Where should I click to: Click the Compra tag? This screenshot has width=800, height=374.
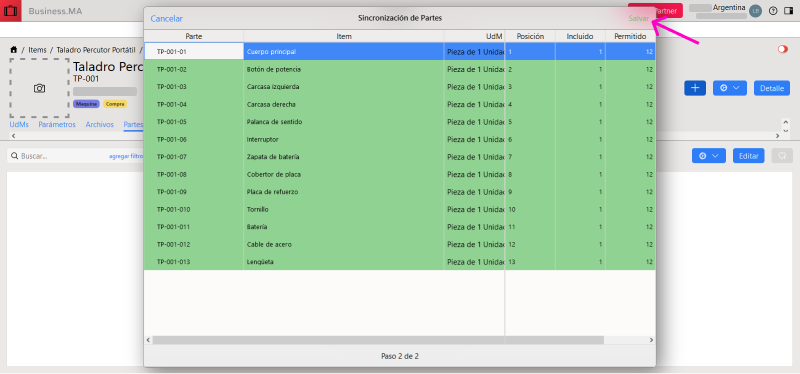115,104
